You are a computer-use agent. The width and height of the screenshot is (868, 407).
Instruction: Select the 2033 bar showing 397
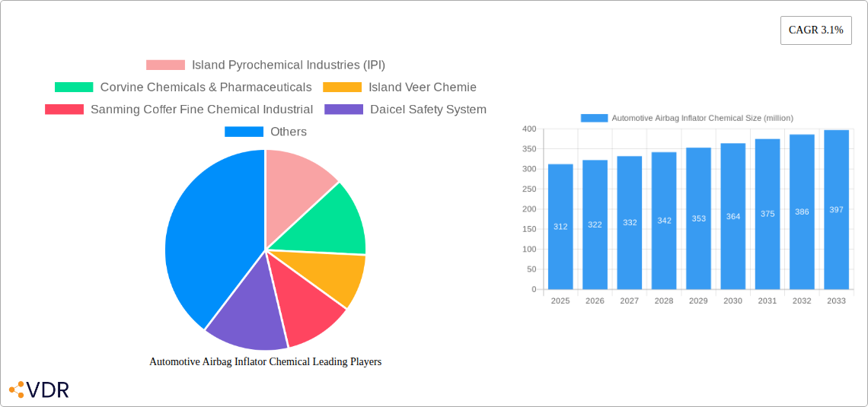pyautogui.click(x=837, y=209)
